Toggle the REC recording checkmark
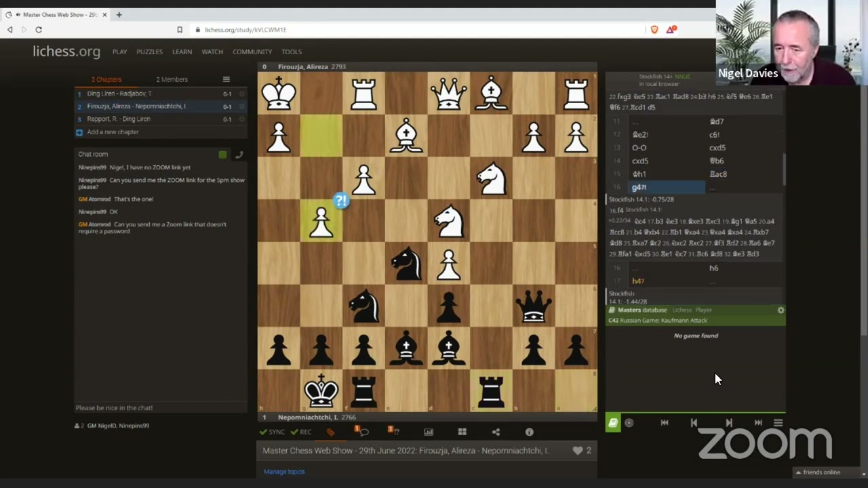Viewport: 868px width, 488px height. coord(301,432)
